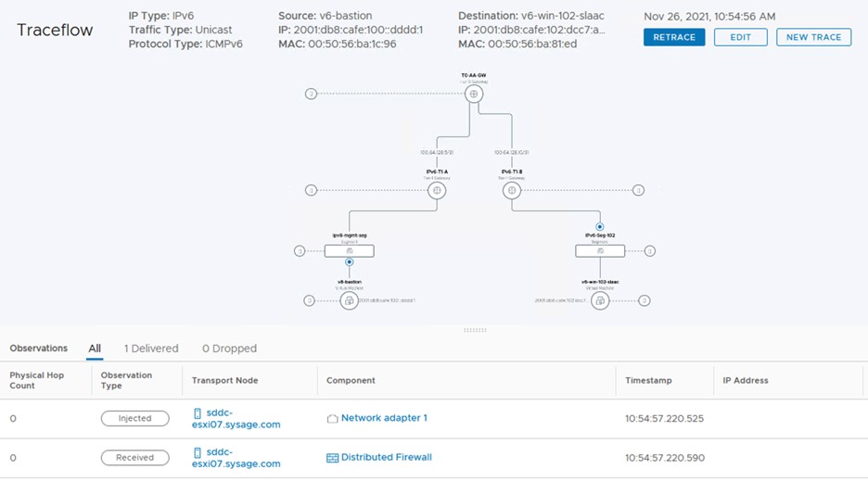Click the hop counter left of T0-AA-GW
The height and width of the screenshot is (482, 868).
(x=312, y=94)
